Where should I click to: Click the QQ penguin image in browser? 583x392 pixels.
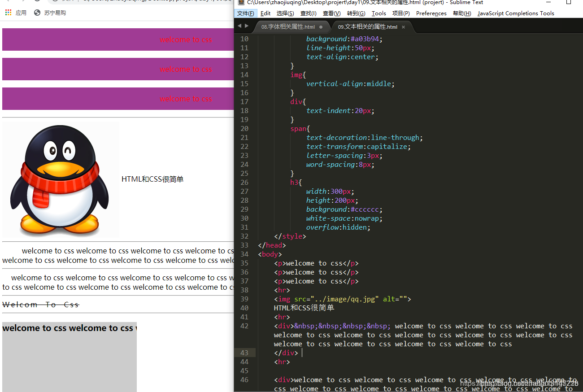click(61, 179)
